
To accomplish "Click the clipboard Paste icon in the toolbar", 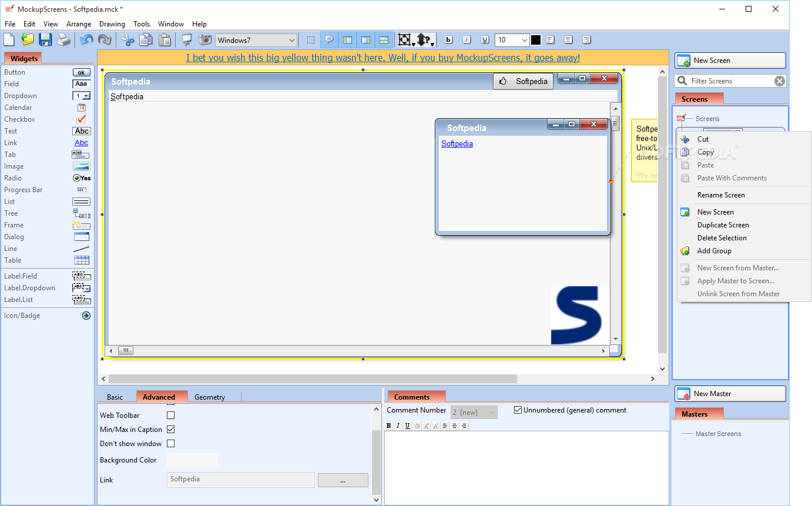I will coord(165,40).
